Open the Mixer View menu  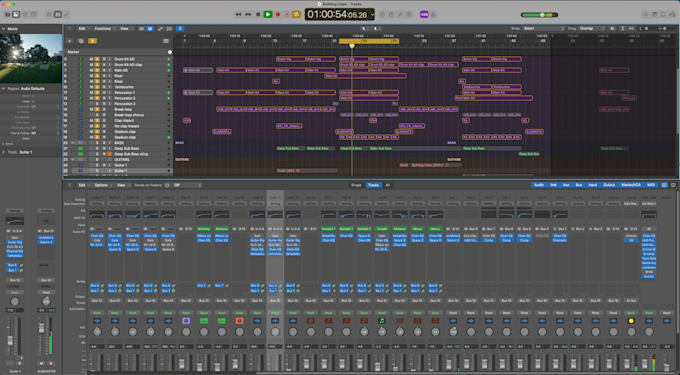[121, 185]
